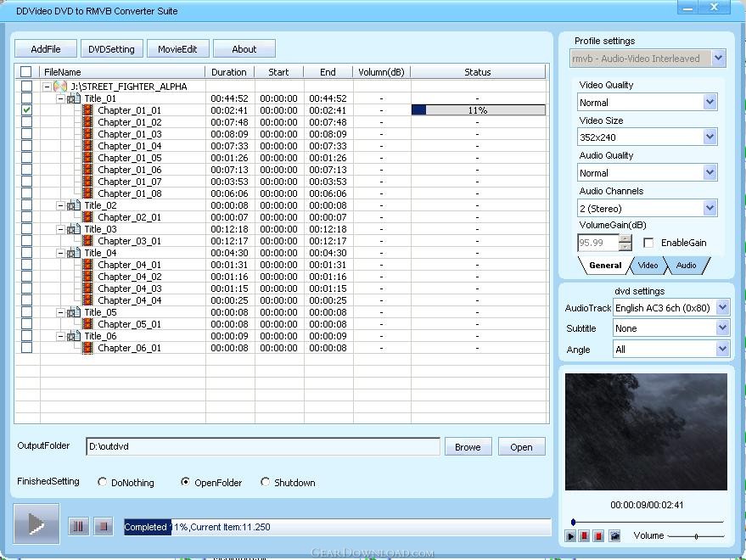The image size is (746, 560).
Task: Click the film strip icon of Chapter_04_03
Action: [87, 288]
